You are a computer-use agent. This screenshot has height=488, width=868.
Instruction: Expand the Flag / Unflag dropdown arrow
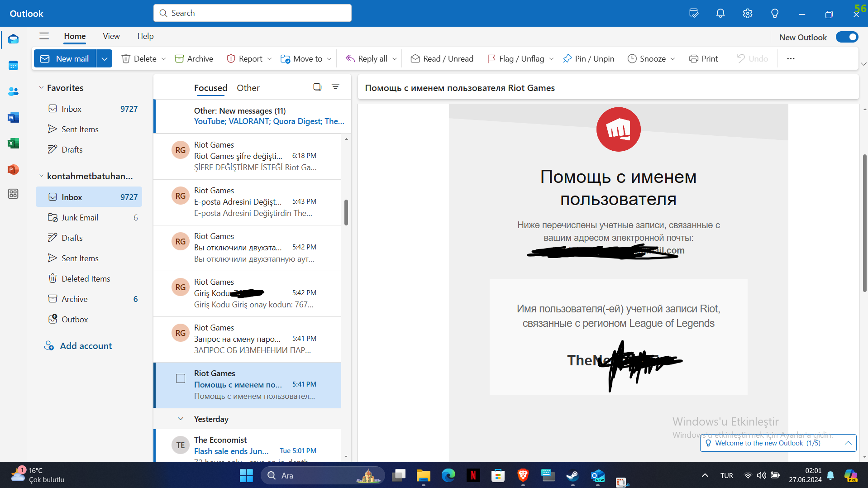551,59
